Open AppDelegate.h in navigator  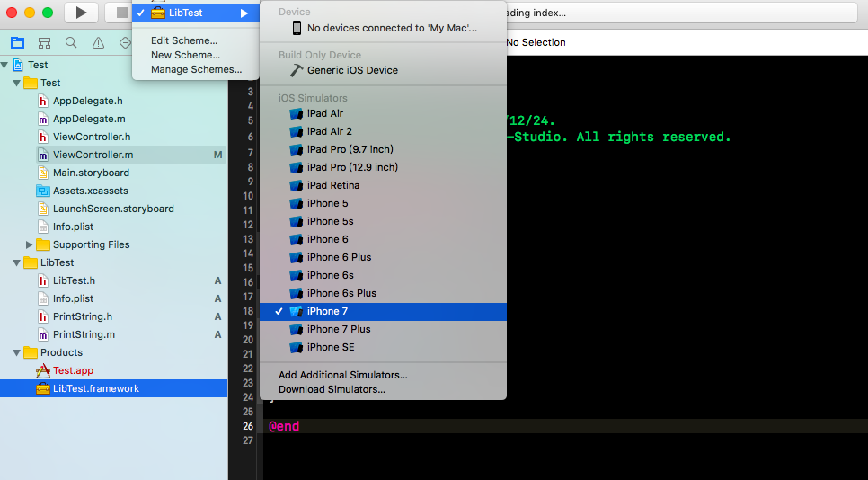[x=88, y=101]
